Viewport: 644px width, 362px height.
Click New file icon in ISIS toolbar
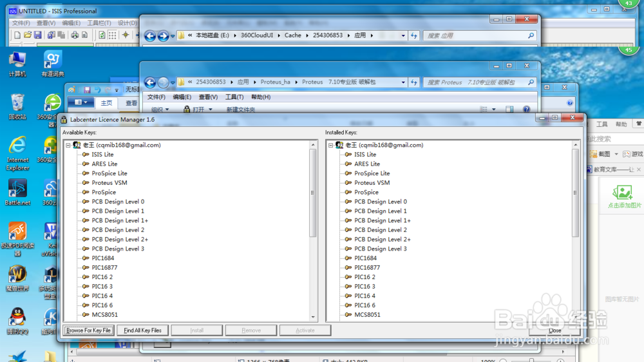17,35
